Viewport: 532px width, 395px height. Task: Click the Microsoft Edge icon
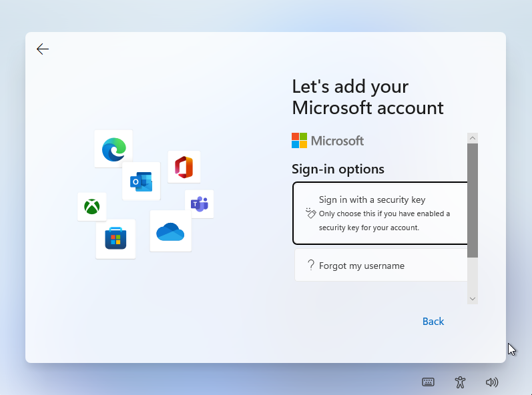click(113, 149)
